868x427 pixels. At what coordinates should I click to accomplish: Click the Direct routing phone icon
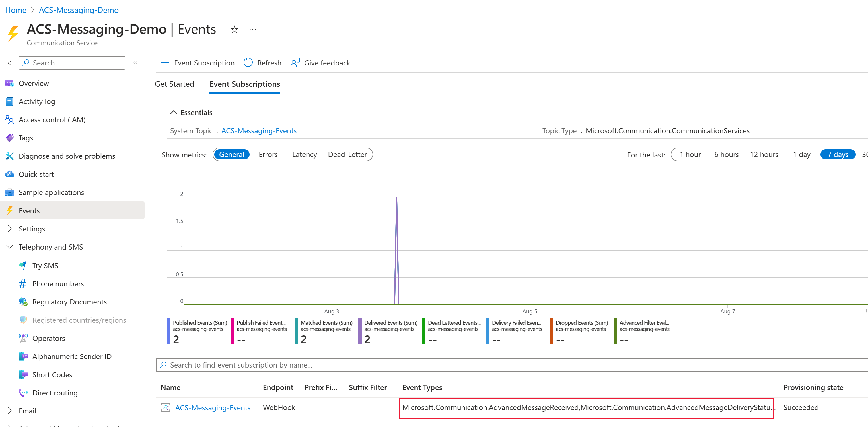click(23, 392)
